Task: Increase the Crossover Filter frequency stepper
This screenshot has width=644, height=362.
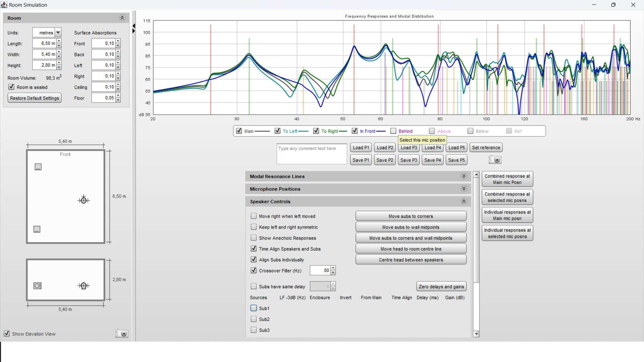Action: click(333, 268)
